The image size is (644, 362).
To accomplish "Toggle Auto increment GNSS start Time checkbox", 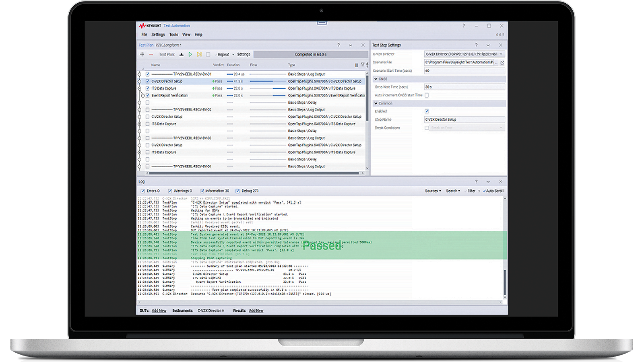I will click(x=427, y=95).
